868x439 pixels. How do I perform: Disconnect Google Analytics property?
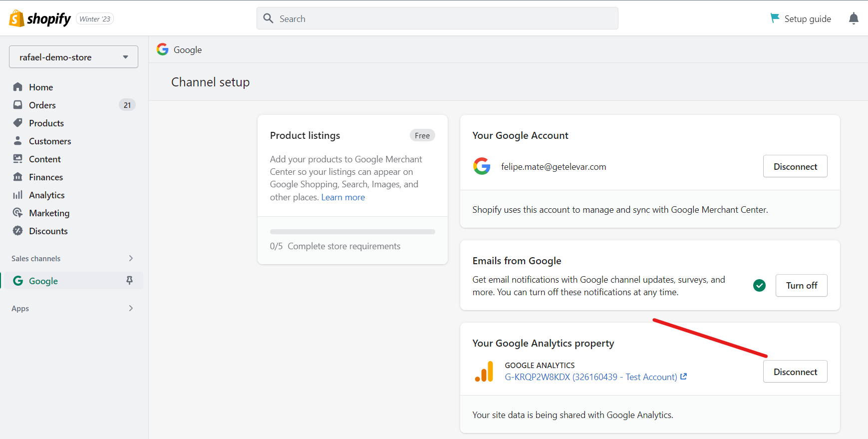pos(795,372)
